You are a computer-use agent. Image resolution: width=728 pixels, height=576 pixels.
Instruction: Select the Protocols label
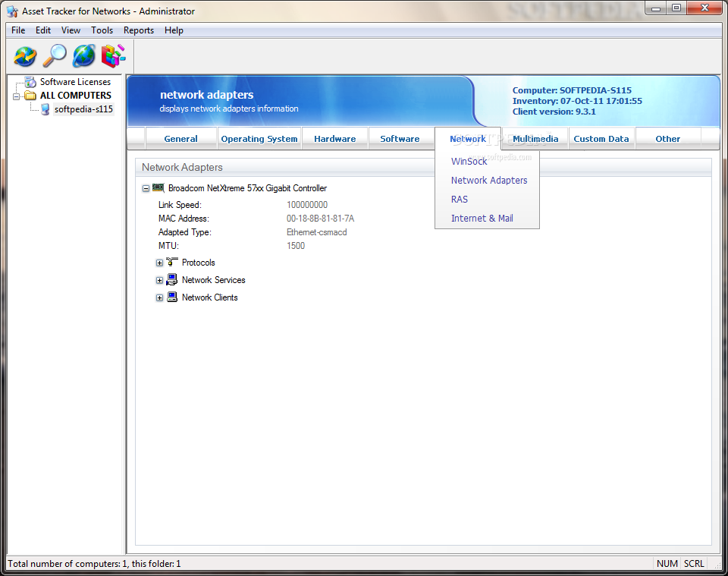198,263
